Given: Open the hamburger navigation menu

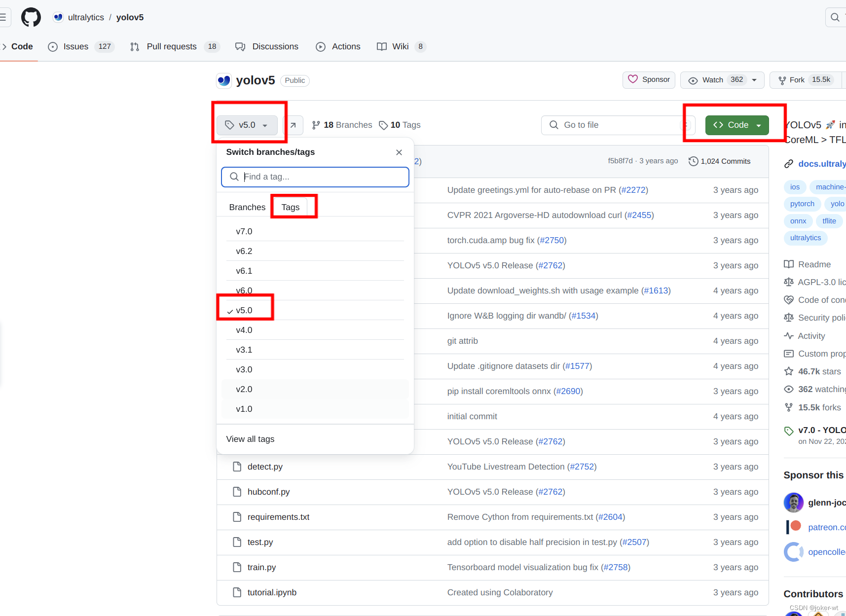Looking at the screenshot, I should point(2,17).
